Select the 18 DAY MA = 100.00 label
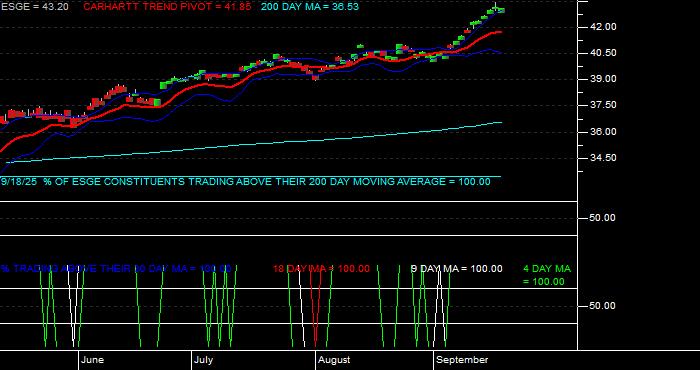The image size is (700, 370). tap(321, 269)
